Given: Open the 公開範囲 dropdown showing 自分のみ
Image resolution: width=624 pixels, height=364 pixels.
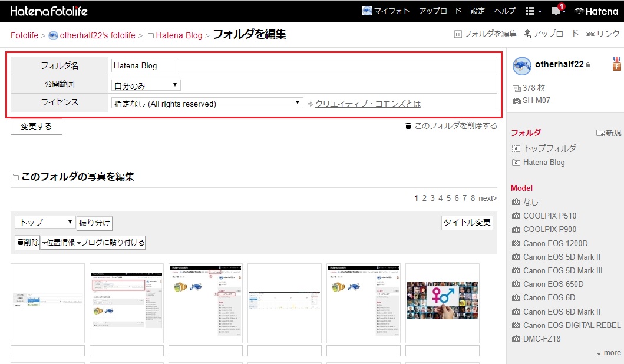Looking at the screenshot, I should [x=146, y=85].
